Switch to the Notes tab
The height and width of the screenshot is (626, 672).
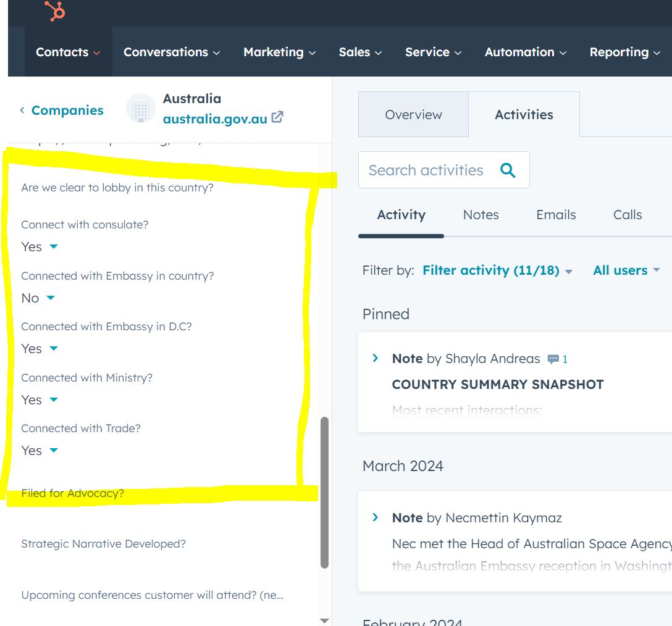[481, 215]
